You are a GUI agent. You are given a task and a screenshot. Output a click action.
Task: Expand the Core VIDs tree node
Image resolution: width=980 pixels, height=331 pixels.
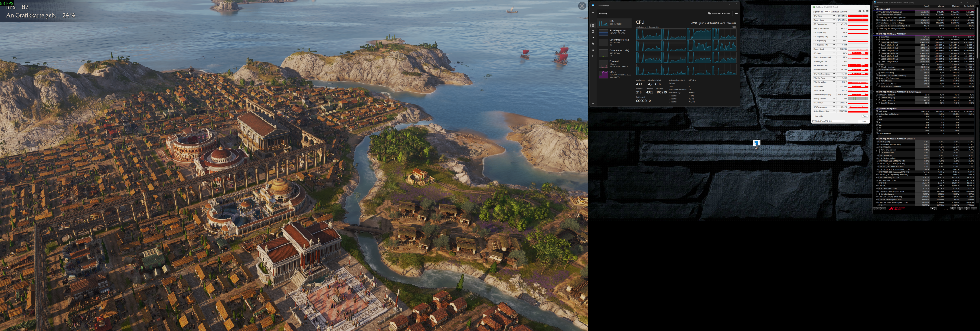point(877,37)
